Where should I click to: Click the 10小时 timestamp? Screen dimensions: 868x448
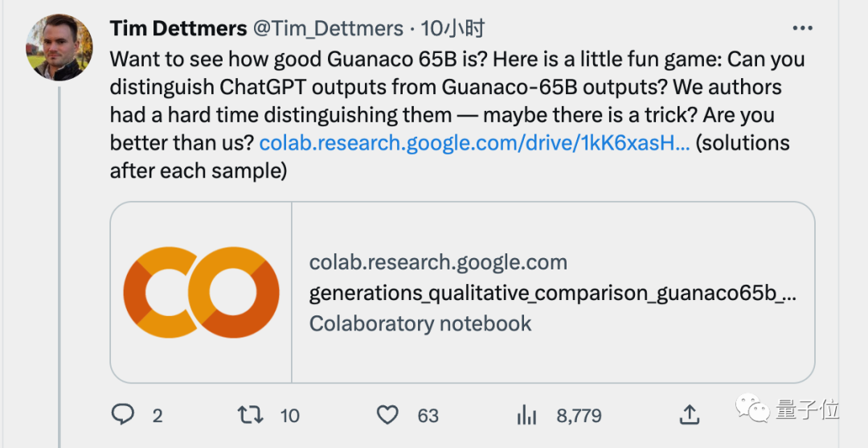click(452, 29)
